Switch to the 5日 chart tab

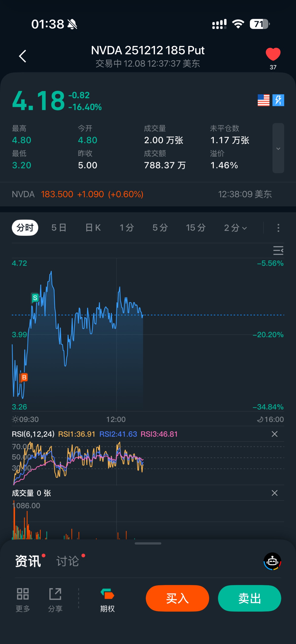click(x=59, y=228)
